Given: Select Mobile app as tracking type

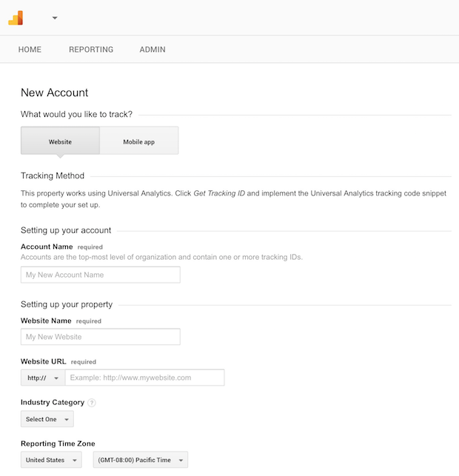Looking at the screenshot, I should tap(139, 141).
